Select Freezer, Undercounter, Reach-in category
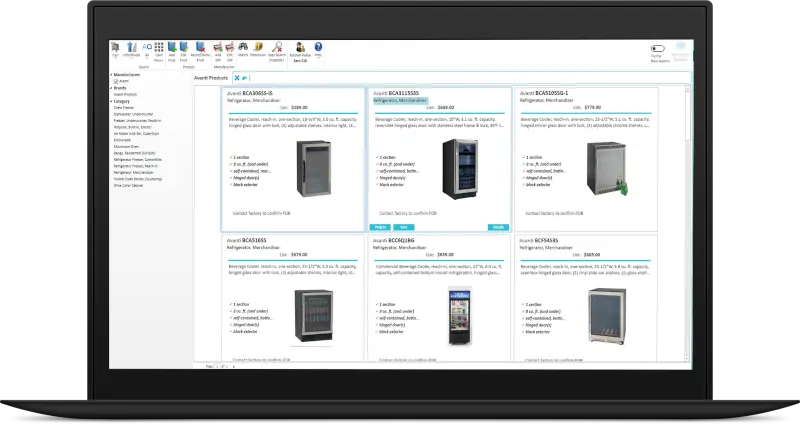Screen dimensions: 800x424 coord(137,121)
